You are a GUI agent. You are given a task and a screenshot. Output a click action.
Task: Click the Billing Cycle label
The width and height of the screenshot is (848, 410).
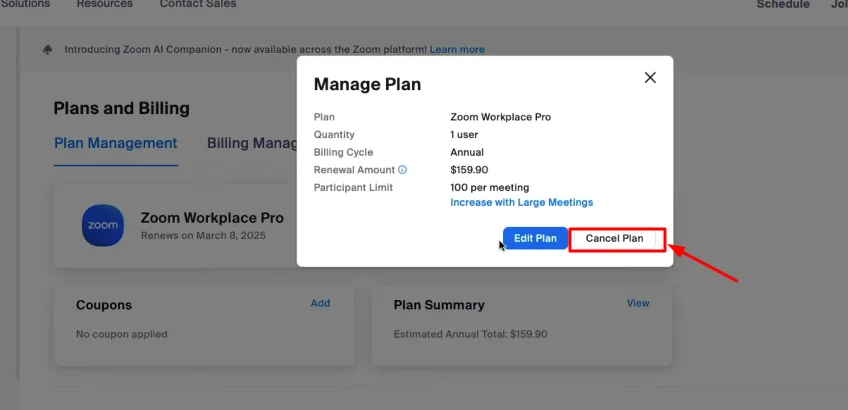[343, 153]
